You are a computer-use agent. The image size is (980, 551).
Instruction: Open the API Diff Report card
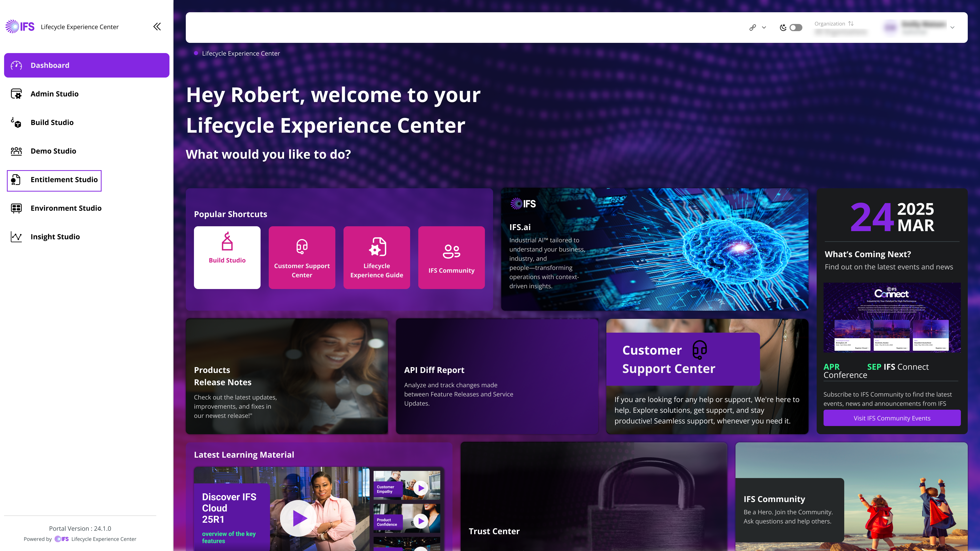(x=497, y=376)
